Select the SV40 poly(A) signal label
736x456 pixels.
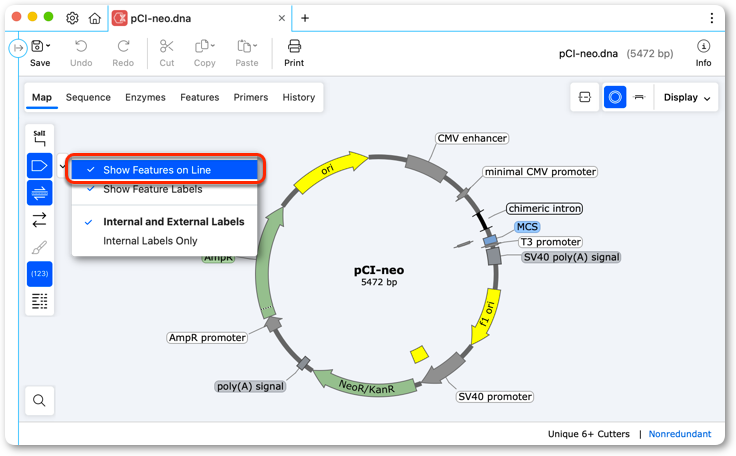tap(571, 257)
